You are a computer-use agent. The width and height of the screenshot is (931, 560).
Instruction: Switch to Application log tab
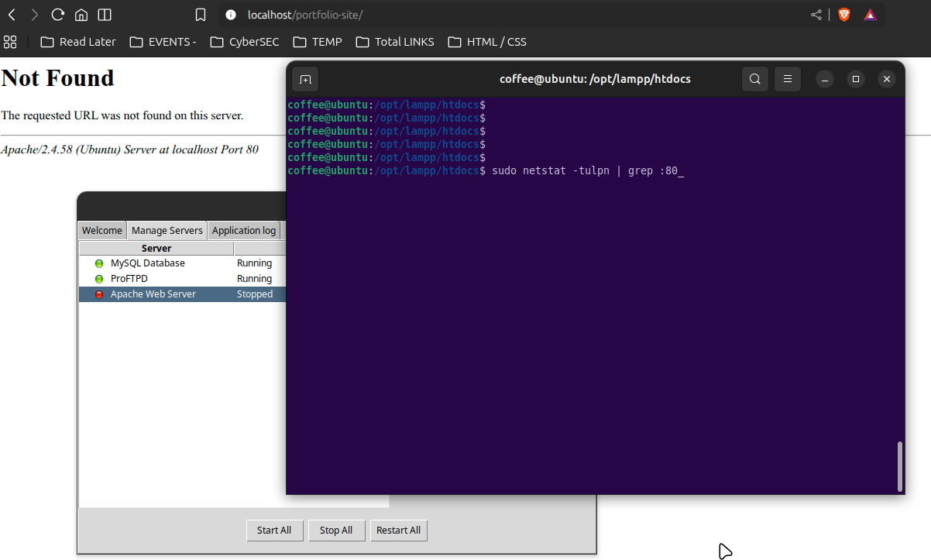click(243, 230)
